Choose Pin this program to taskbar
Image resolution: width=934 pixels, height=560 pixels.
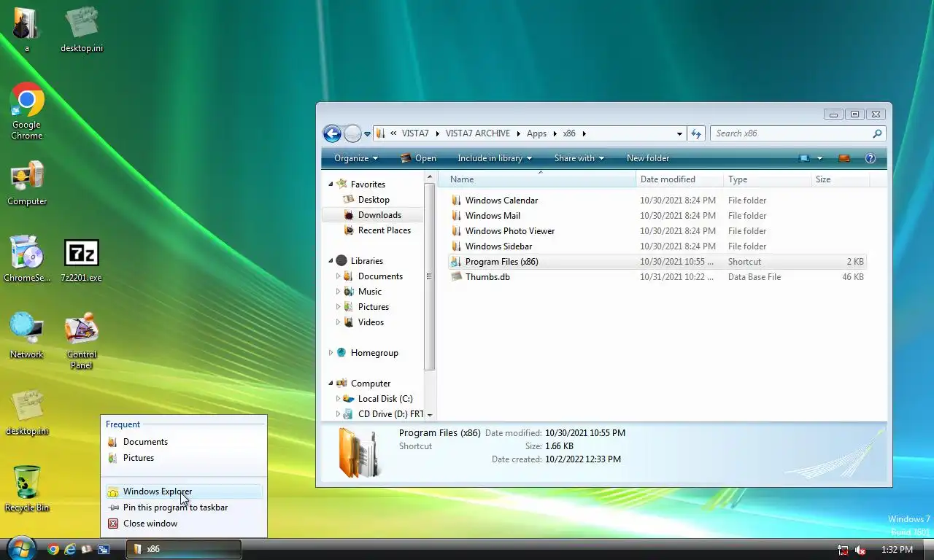coord(184,507)
